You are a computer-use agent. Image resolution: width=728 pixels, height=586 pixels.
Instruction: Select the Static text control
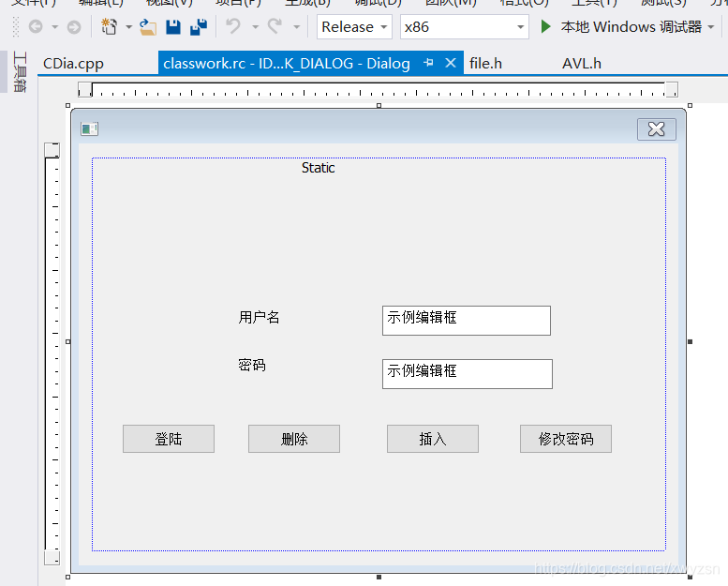318,168
